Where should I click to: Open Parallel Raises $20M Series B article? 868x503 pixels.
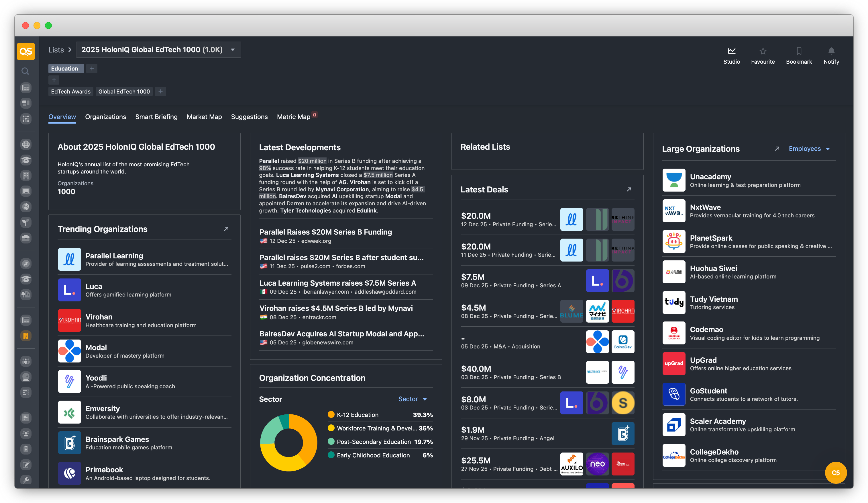325,232
